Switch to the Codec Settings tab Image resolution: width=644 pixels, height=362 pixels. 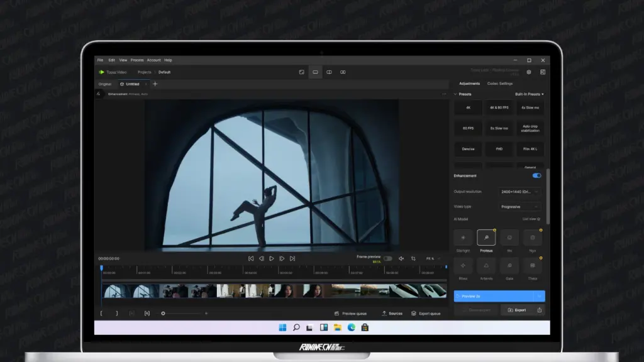(x=501, y=84)
